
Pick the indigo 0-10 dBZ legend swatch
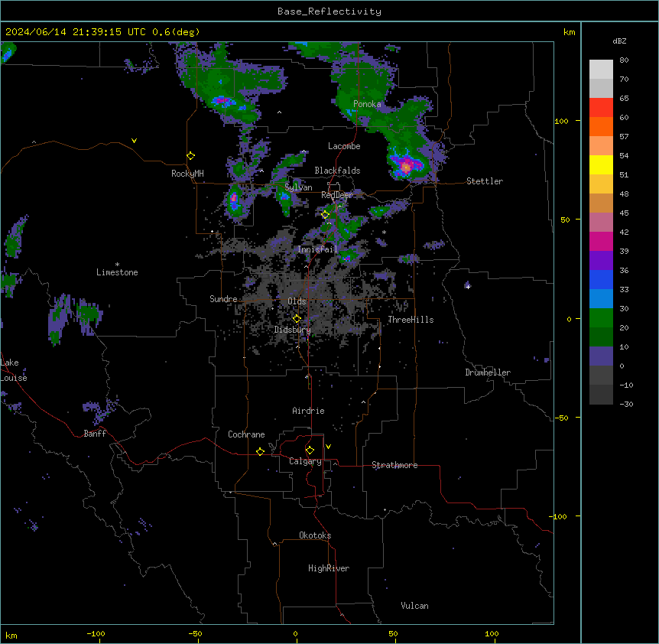(601, 356)
